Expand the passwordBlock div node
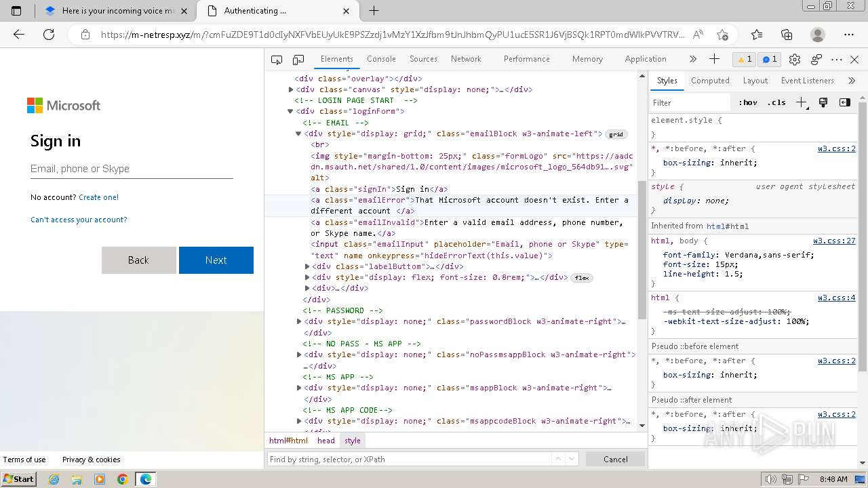The height and width of the screenshot is (488, 868). coord(299,321)
